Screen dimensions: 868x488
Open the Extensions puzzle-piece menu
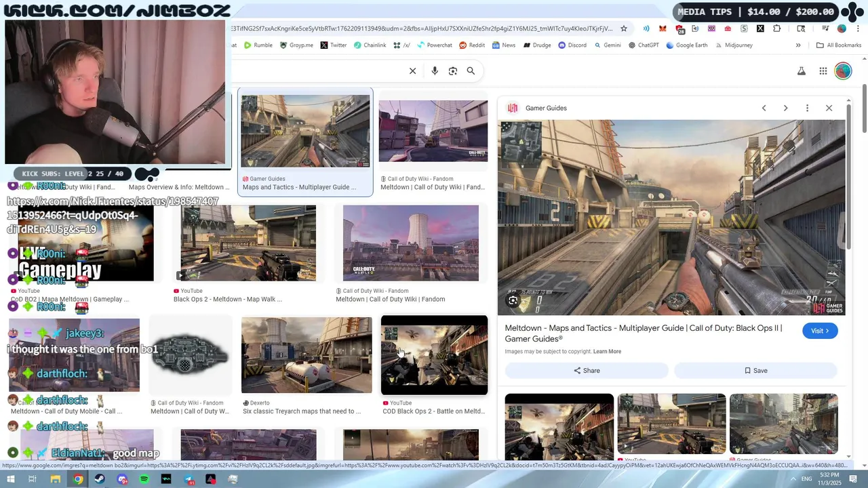click(776, 28)
